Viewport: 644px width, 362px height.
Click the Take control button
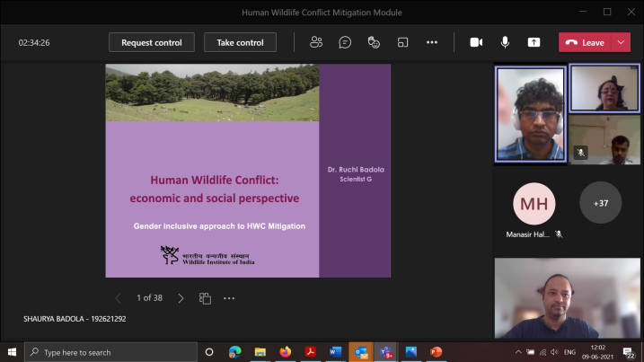point(240,42)
